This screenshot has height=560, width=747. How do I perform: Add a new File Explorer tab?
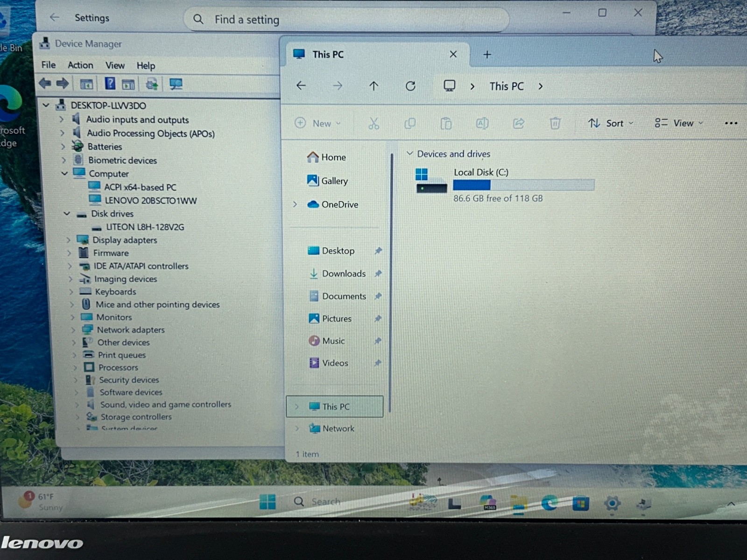coord(487,55)
